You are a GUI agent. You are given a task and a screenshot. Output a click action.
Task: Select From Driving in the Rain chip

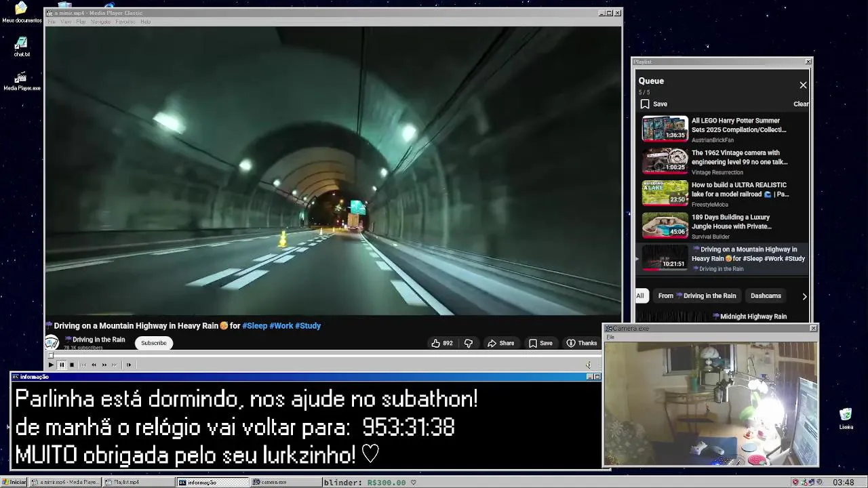point(696,296)
